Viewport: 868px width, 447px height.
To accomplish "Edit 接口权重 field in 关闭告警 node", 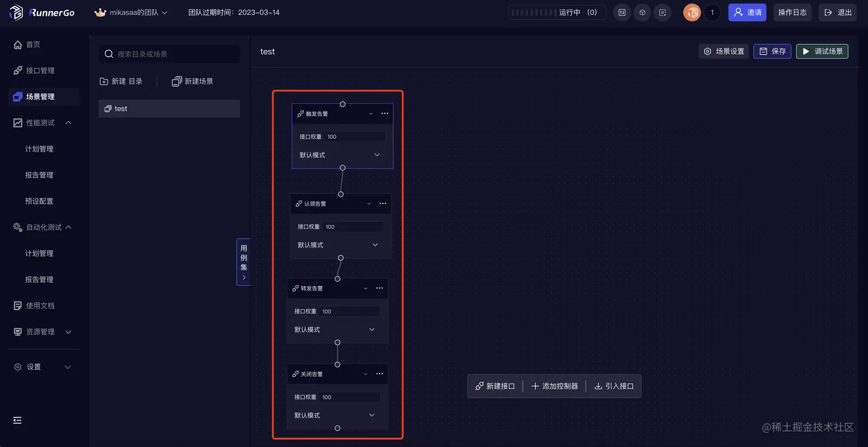I will pos(350,397).
